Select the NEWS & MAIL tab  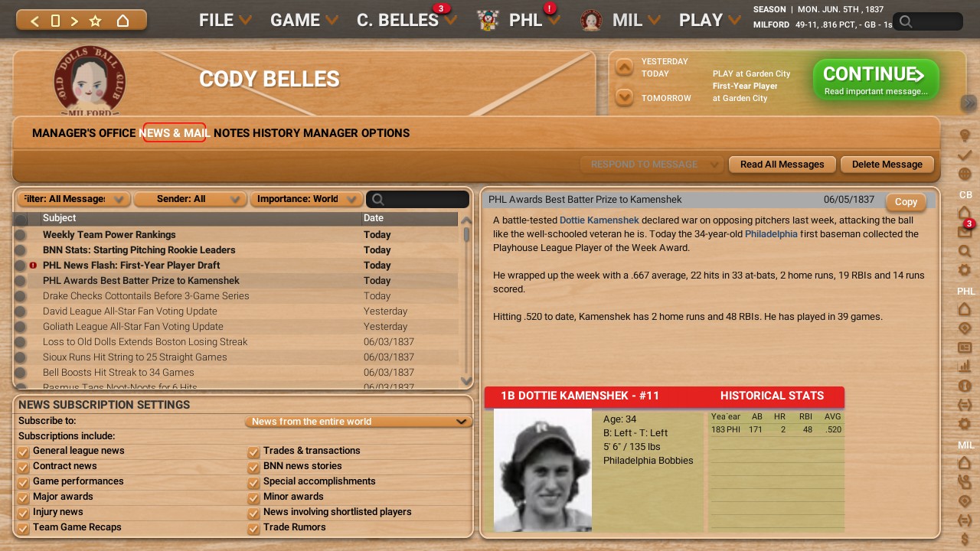click(175, 133)
